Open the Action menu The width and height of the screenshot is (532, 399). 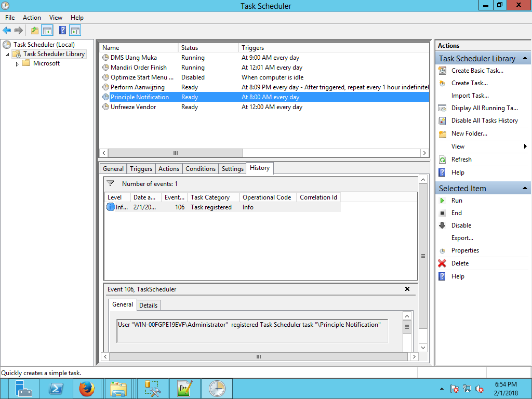point(32,18)
